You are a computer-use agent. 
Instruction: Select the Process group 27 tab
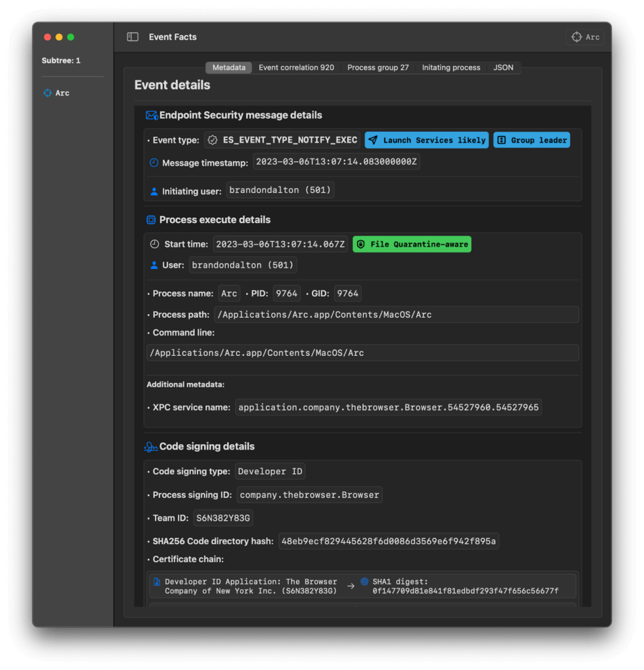coord(378,67)
